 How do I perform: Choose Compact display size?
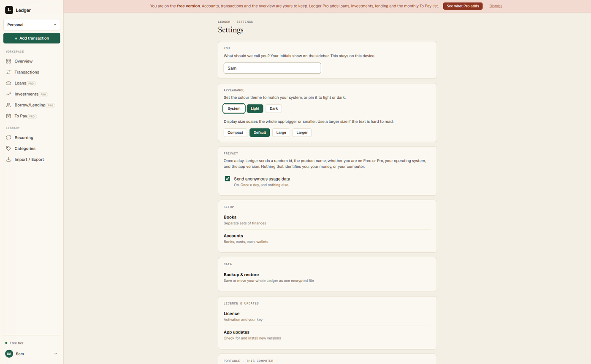click(235, 133)
